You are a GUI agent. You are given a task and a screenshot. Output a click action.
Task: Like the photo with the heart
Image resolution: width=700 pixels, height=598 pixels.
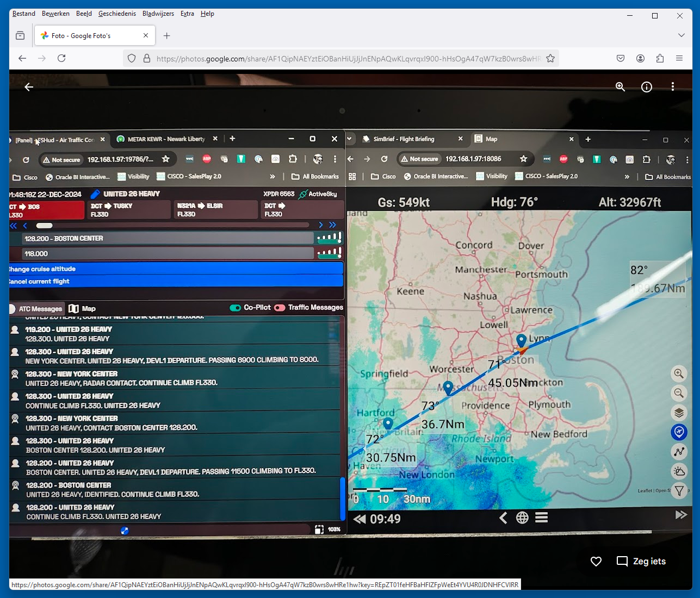click(596, 562)
